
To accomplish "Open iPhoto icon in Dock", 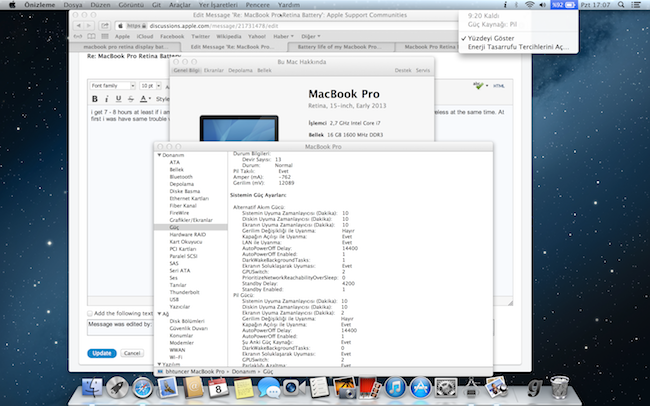I will click(x=344, y=387).
